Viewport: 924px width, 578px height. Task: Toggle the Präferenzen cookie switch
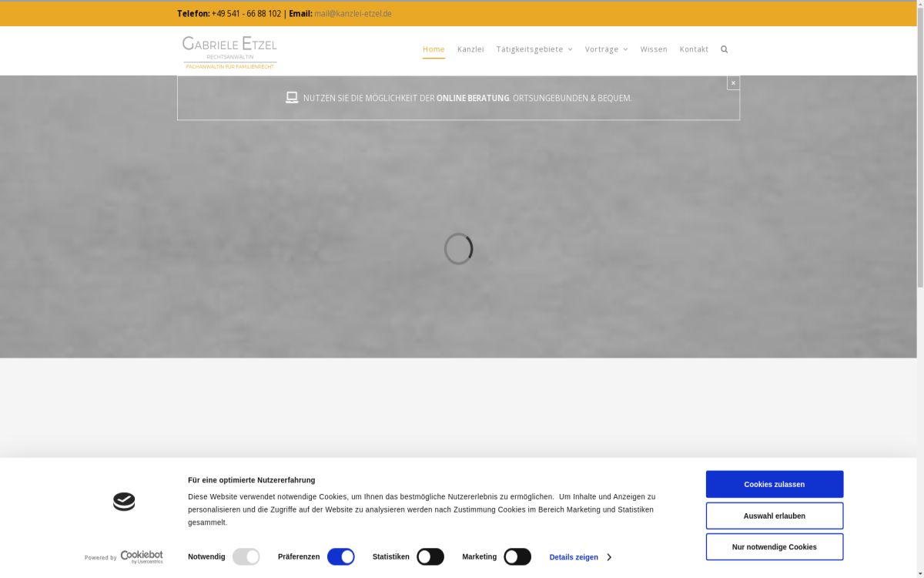[x=340, y=556]
